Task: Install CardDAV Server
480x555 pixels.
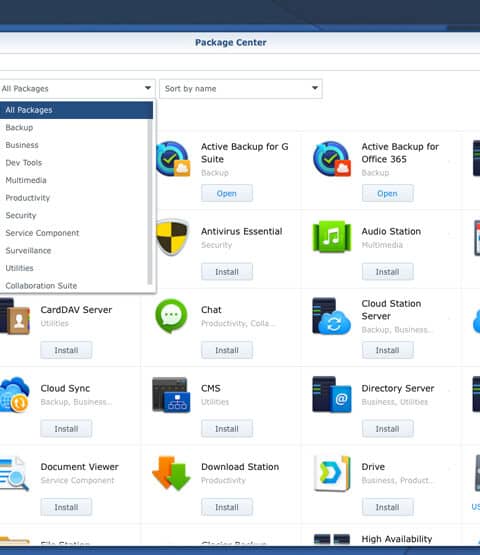Action: coord(66,350)
